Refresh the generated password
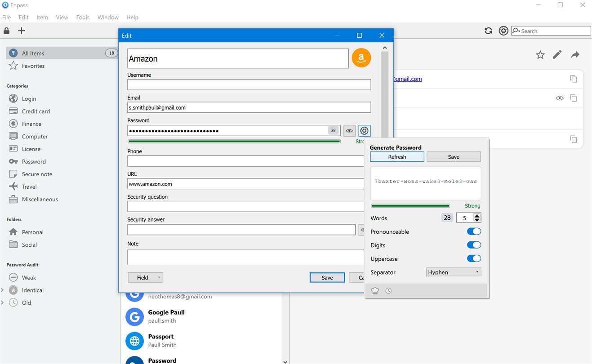 (x=397, y=157)
